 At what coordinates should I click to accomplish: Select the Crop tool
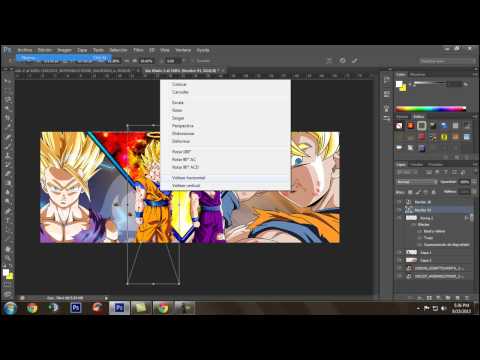pyautogui.click(x=8, y=117)
